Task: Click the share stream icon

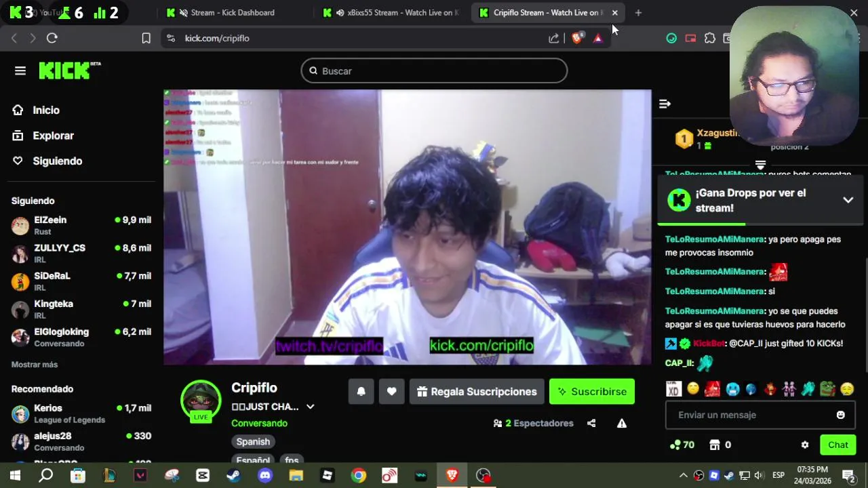Action: 591,423
